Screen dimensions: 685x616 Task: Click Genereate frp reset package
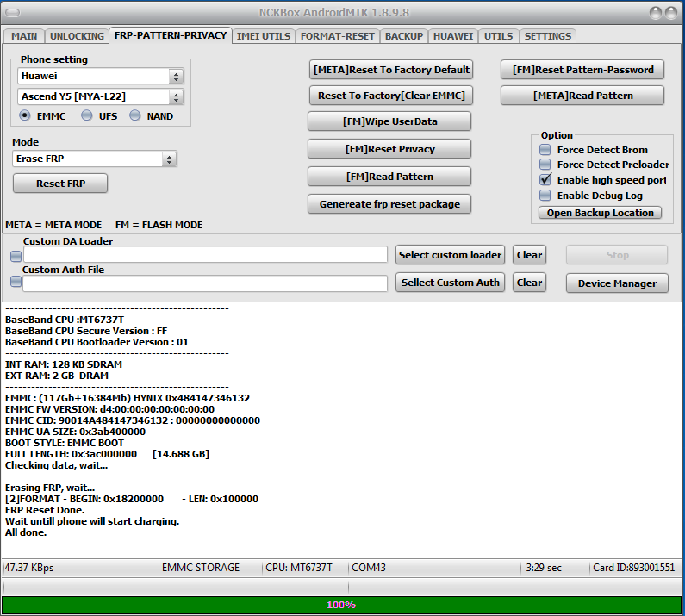click(x=389, y=204)
